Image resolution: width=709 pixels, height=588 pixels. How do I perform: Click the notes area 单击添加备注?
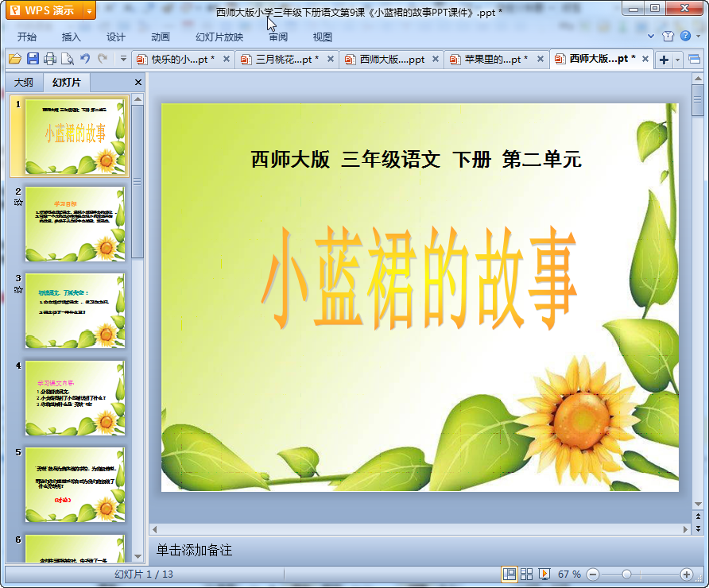pyautogui.click(x=194, y=550)
